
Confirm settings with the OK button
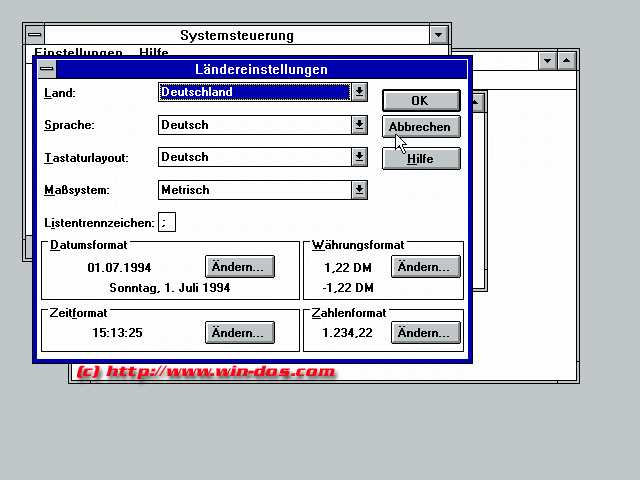[420, 100]
